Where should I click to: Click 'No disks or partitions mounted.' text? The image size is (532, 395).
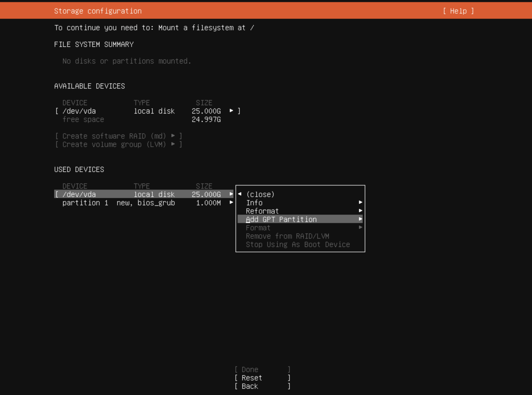[127, 61]
